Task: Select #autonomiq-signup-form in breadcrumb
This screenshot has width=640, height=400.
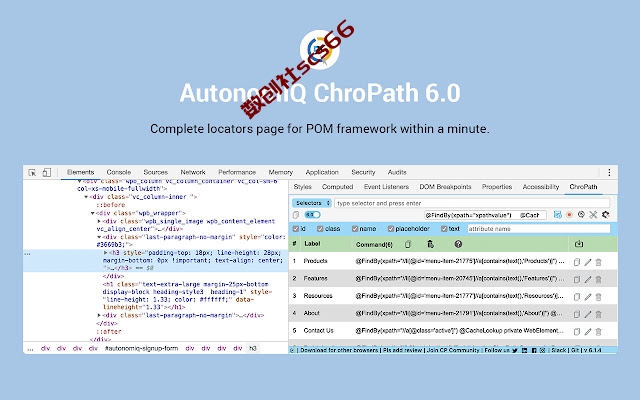Action: (x=142, y=349)
